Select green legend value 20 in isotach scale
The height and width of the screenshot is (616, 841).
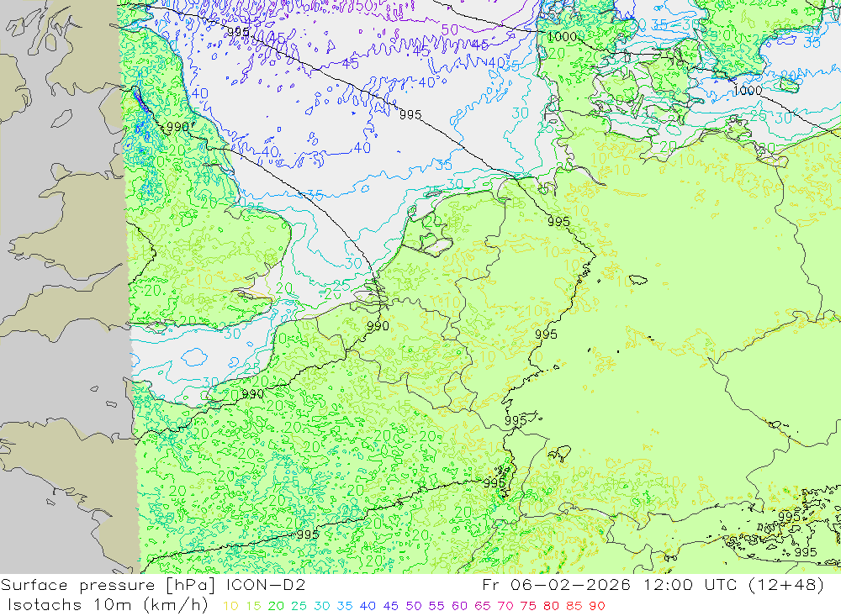tap(276, 606)
